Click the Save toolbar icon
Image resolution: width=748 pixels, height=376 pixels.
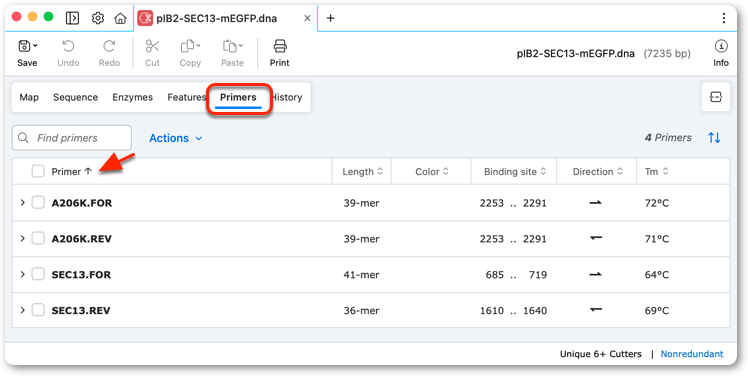24,46
